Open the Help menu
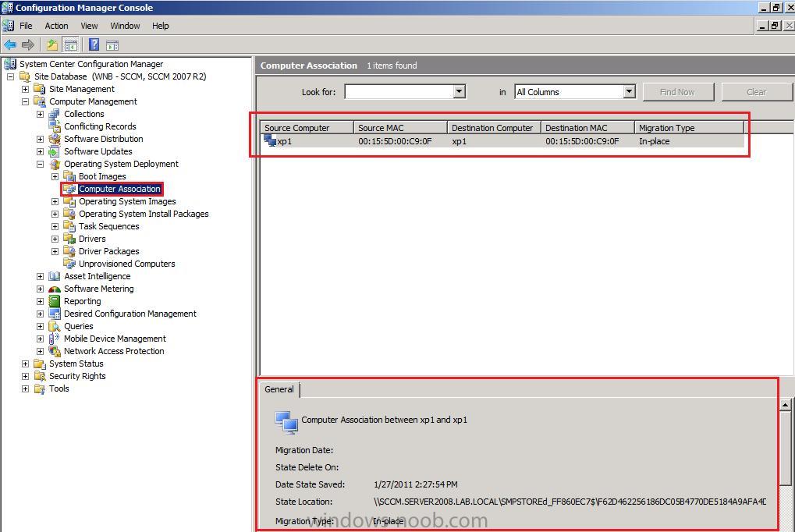 (x=161, y=26)
